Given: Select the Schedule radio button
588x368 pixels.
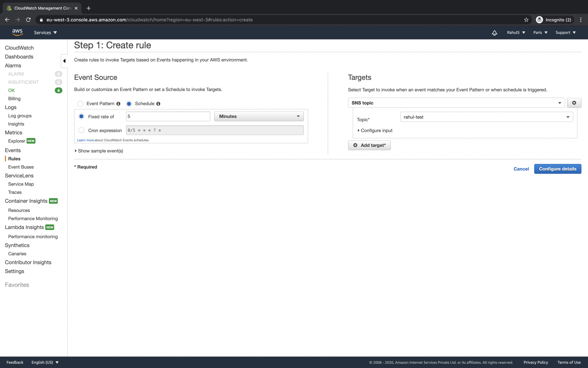Looking at the screenshot, I should 129,104.
